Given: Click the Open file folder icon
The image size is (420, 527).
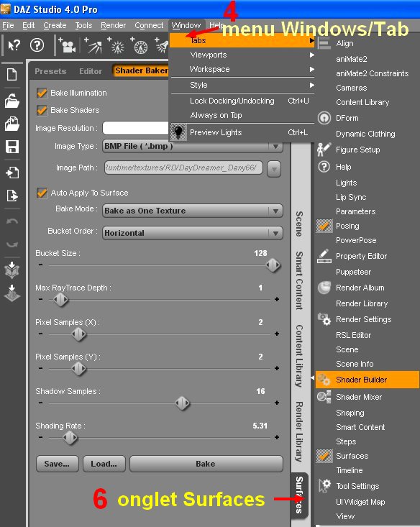Looking at the screenshot, I should (12, 101).
